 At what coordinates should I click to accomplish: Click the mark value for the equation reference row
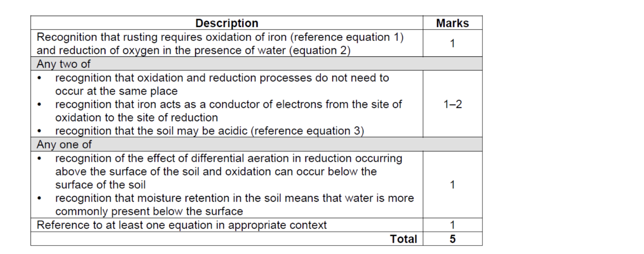tap(452, 225)
